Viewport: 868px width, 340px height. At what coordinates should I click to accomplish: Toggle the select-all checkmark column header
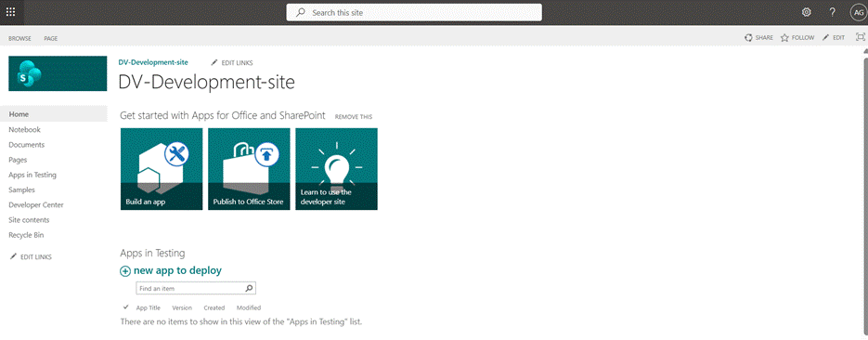(125, 307)
